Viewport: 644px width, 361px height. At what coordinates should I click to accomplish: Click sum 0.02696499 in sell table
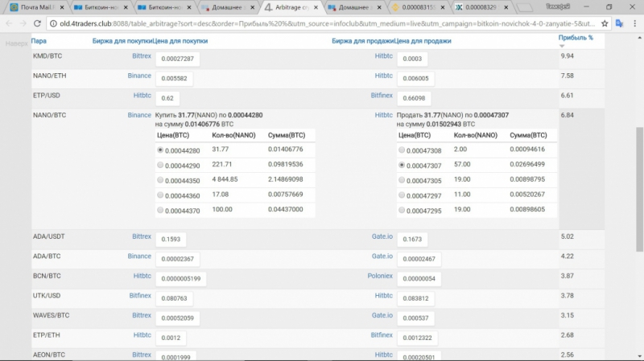527,164
